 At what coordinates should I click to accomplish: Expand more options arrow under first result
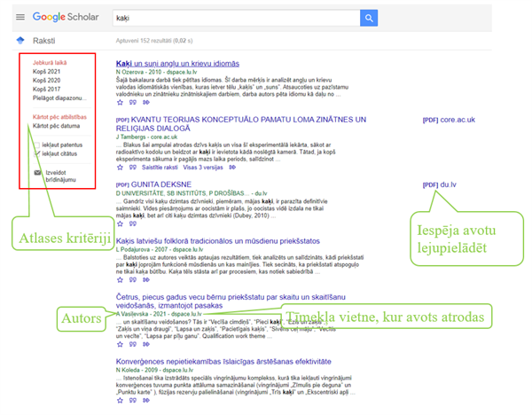click(145, 102)
